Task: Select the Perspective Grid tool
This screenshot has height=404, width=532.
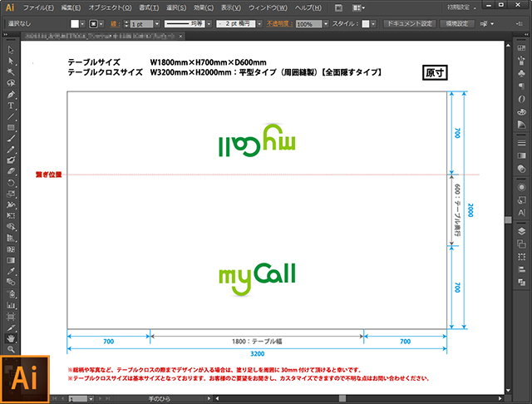Action: (x=11, y=238)
